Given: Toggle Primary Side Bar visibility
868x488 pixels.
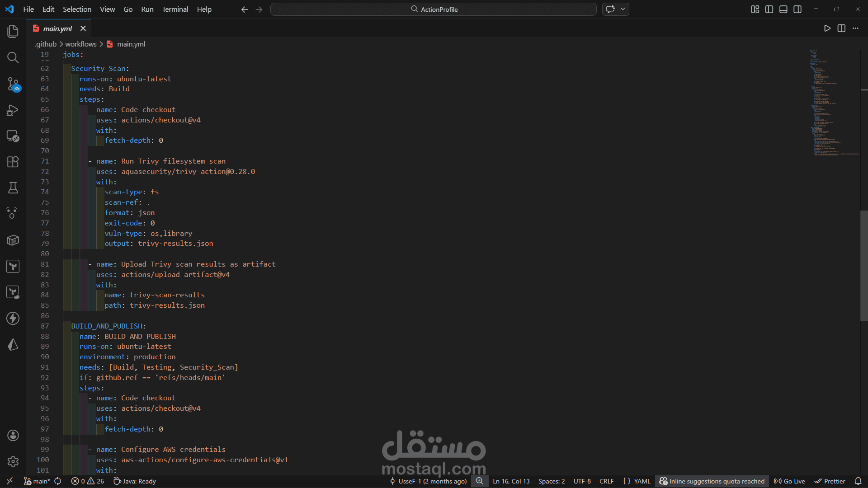Looking at the screenshot, I should [769, 9].
